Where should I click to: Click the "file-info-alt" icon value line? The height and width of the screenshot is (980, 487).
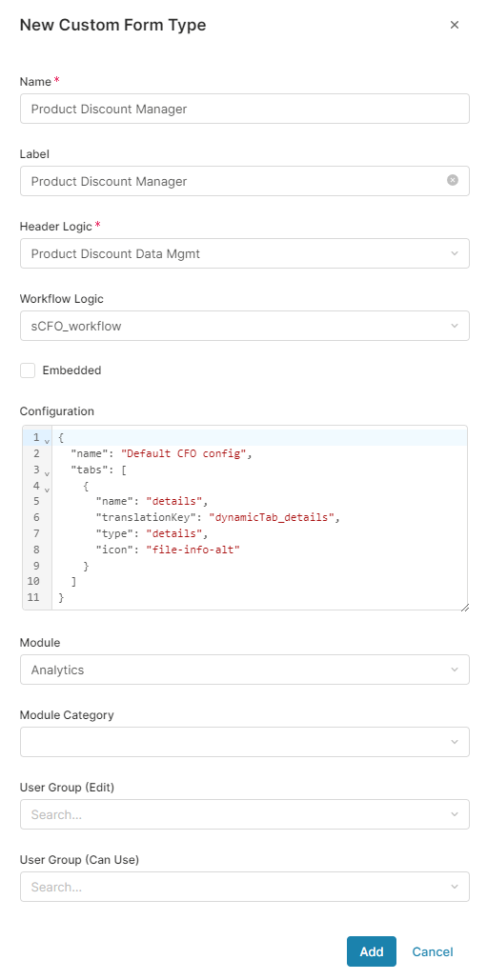click(x=259, y=550)
